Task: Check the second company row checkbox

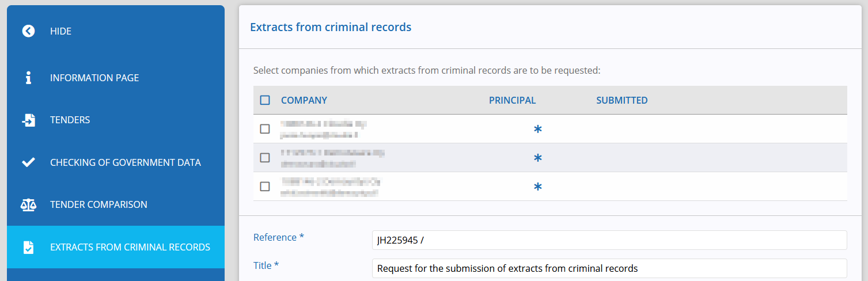Action: click(x=265, y=158)
